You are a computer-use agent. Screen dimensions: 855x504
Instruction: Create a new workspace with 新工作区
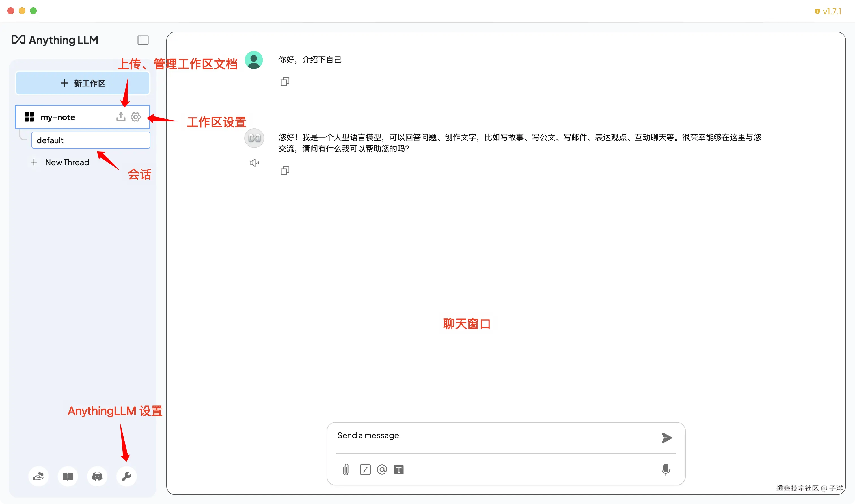83,83
